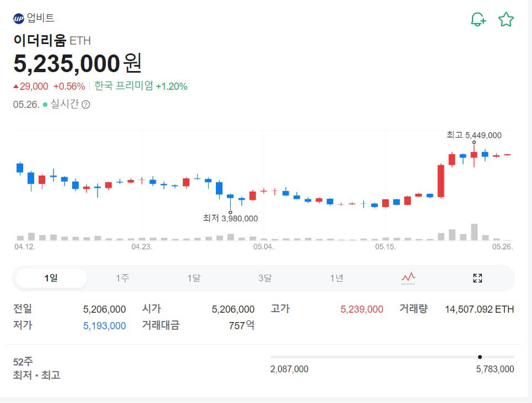Click the Upbit circular logo icon
Image resolution: width=532 pixels, height=403 pixels.
[19, 17]
